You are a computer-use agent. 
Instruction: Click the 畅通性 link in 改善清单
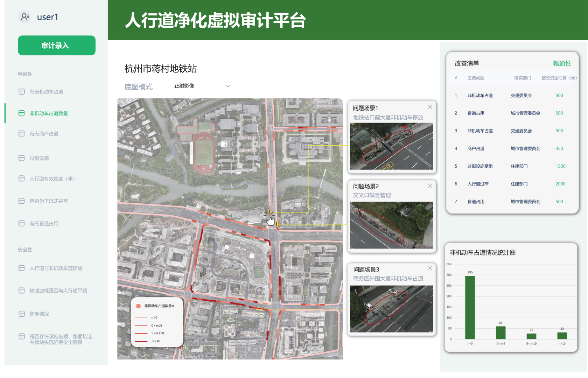(562, 63)
